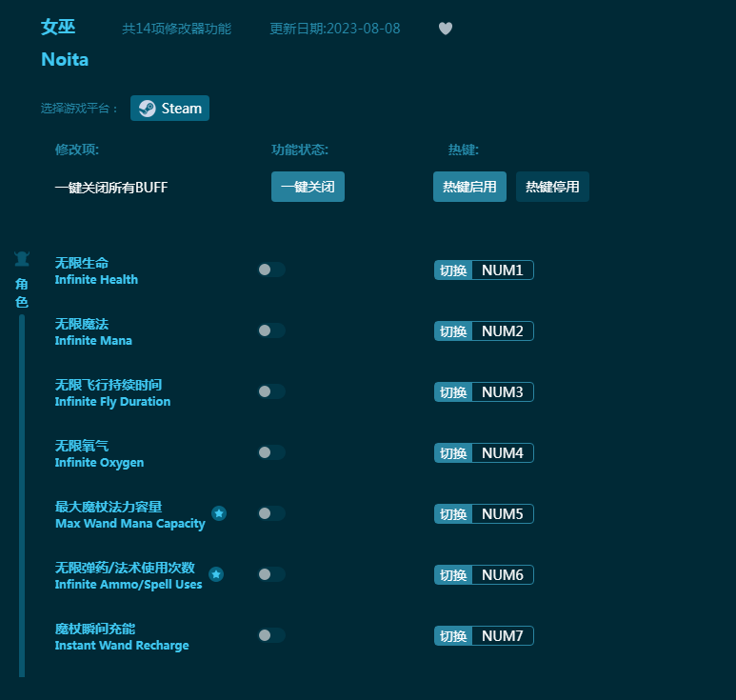Click the Max Wand Mana Capacity label
736x700 pixels.
[x=130, y=524]
